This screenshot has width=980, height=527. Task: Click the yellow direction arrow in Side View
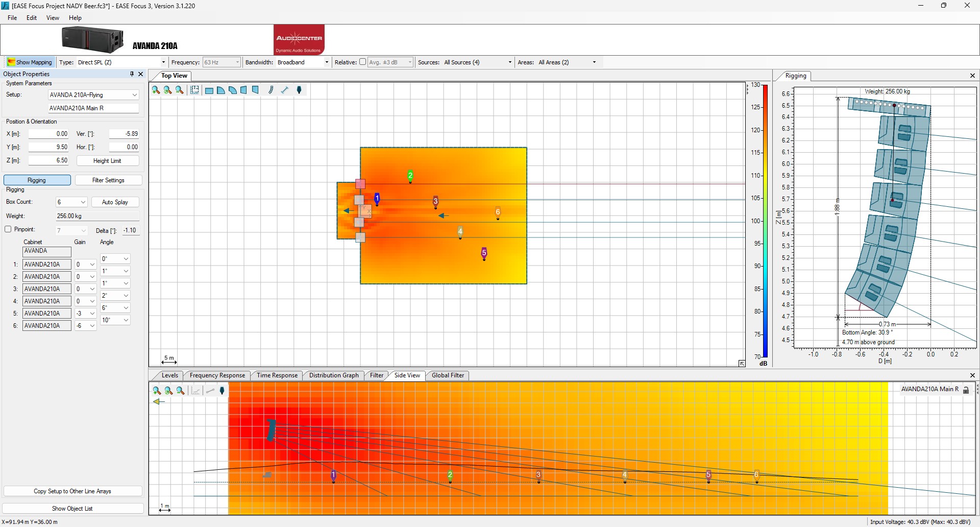point(159,402)
